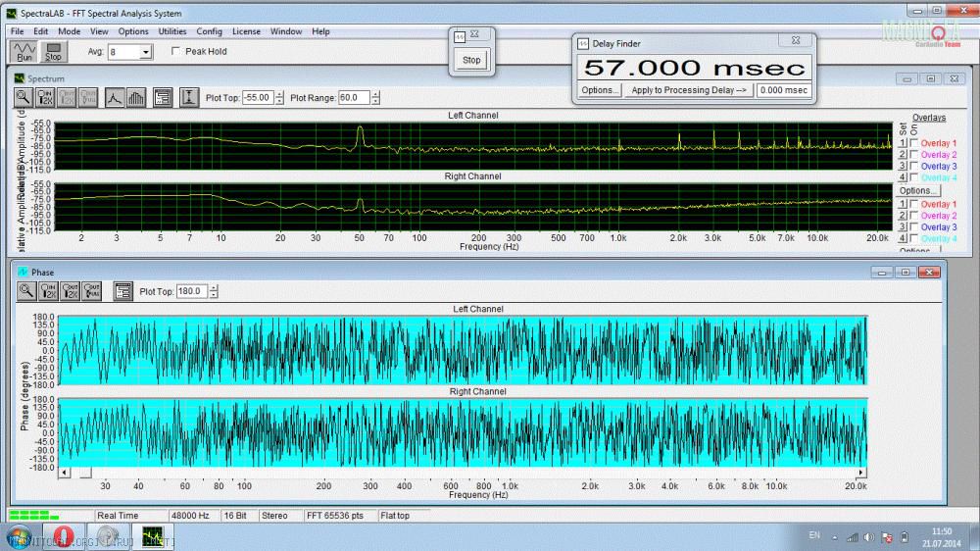
Task: Open Opera browser from the taskbar
Action: pyautogui.click(x=63, y=536)
